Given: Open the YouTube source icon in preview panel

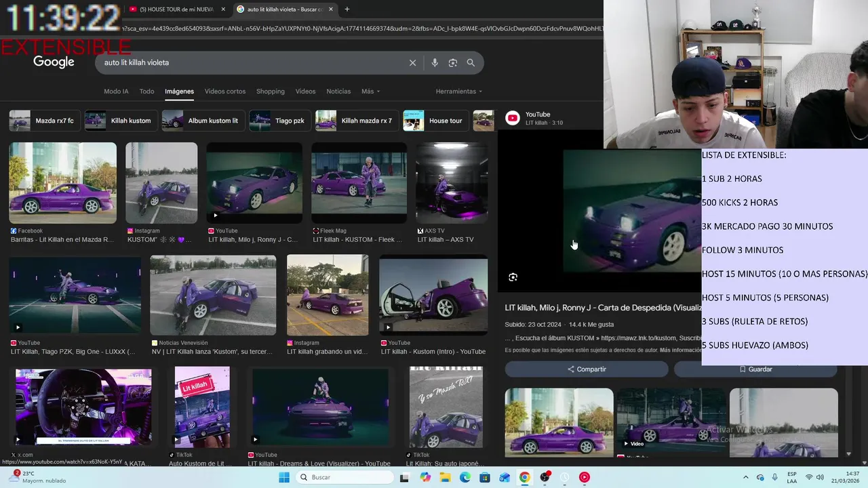Looking at the screenshot, I should (513, 118).
